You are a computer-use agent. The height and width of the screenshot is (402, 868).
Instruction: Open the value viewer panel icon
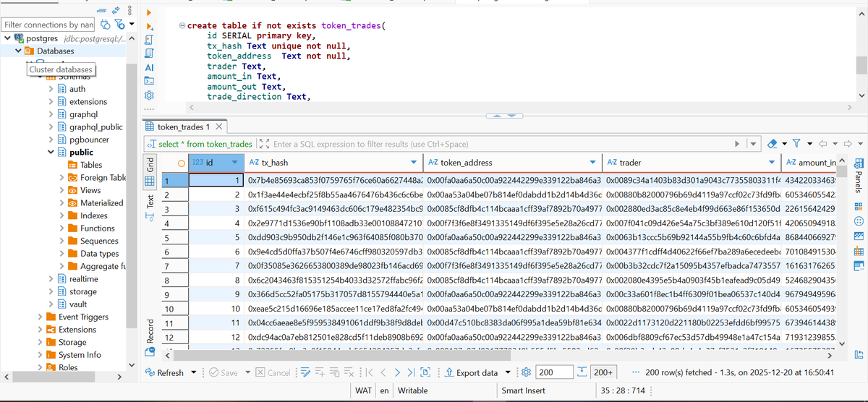click(x=859, y=207)
